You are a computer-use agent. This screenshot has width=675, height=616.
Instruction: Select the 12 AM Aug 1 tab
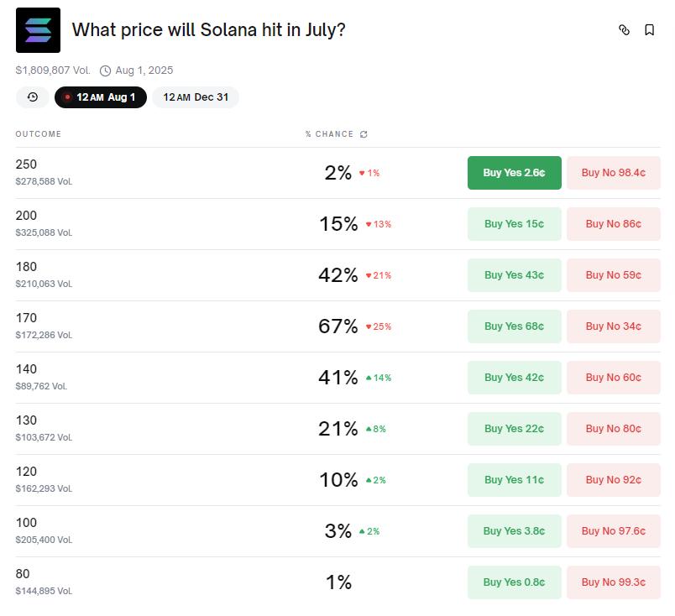[101, 97]
